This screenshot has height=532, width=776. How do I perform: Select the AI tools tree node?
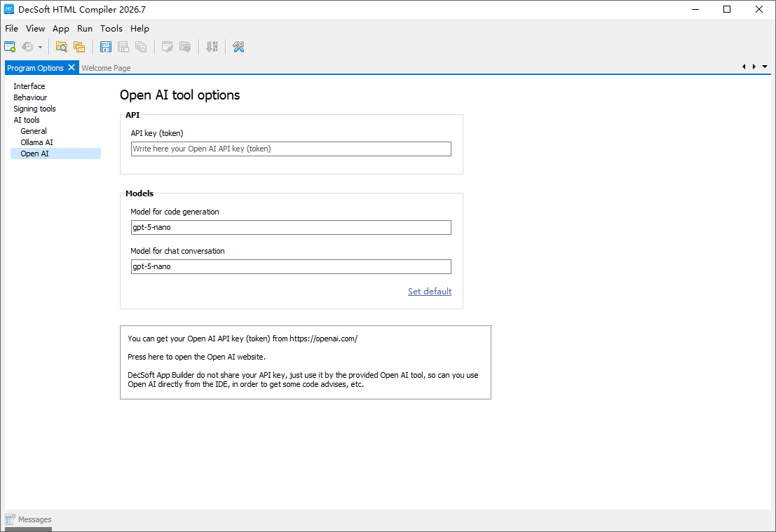pyautogui.click(x=26, y=120)
